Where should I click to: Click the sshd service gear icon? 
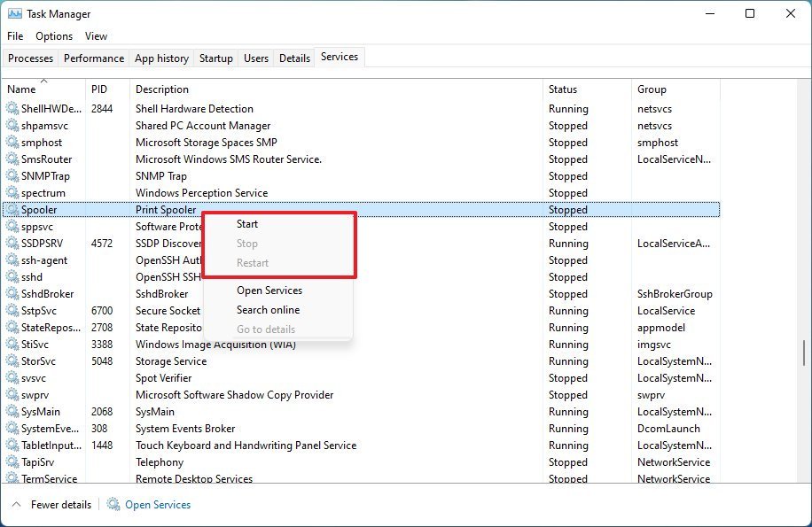11,276
